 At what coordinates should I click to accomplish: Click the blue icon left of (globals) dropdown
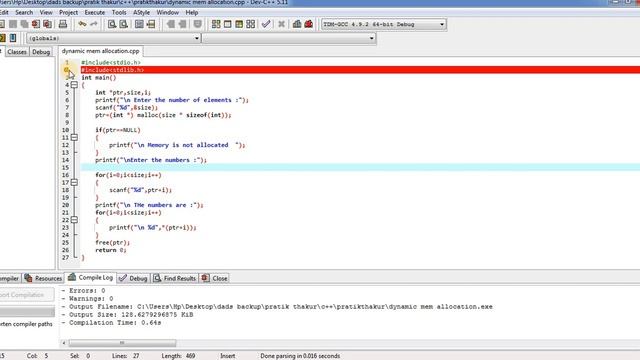[13, 38]
